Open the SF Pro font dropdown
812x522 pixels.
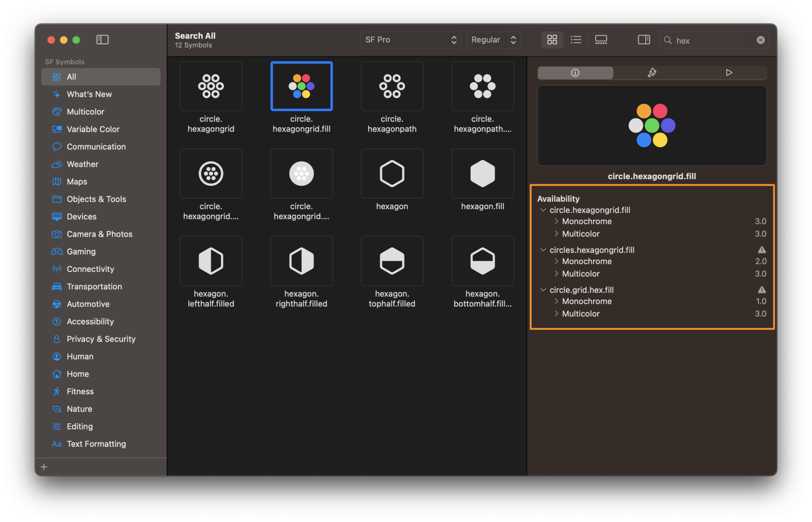pos(410,40)
